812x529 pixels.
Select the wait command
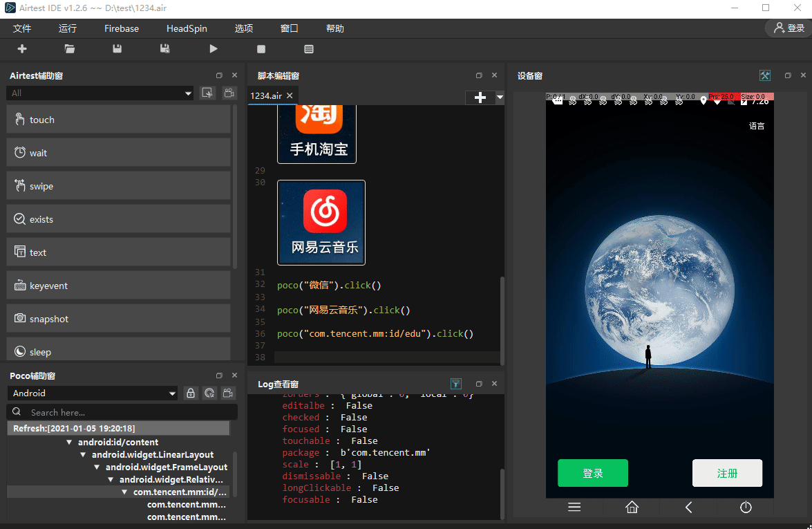coord(119,153)
